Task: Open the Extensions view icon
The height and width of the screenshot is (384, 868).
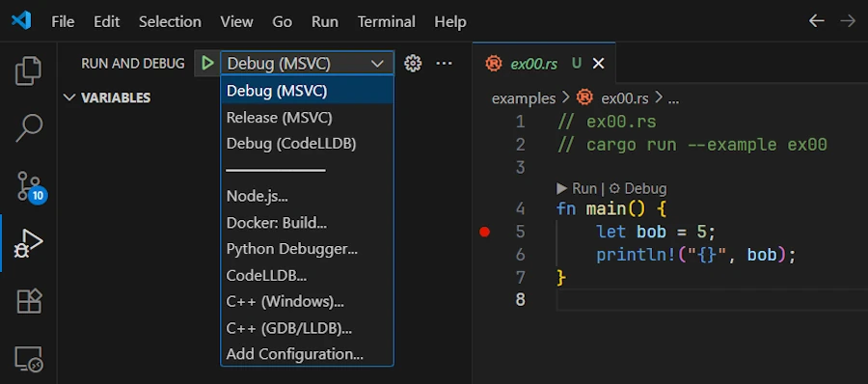Action: click(28, 301)
